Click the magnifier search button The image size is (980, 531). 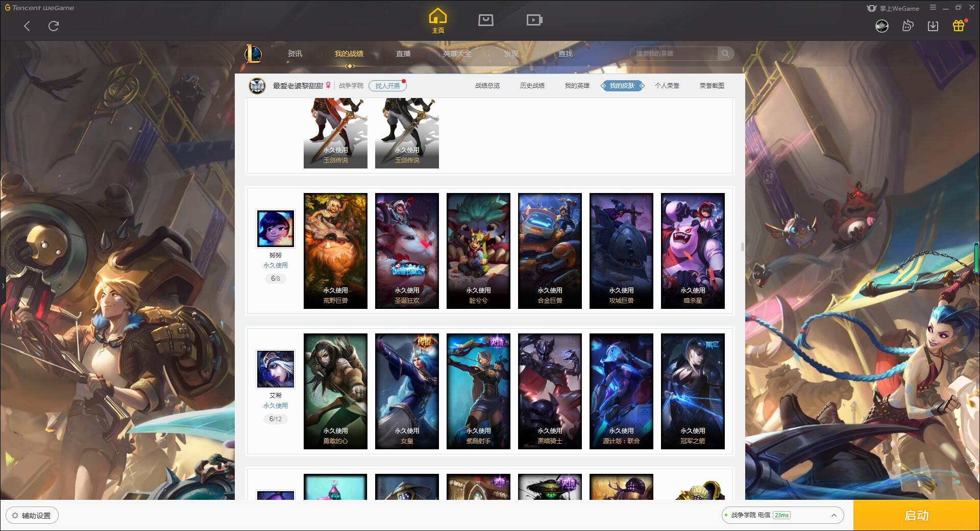pyautogui.click(x=725, y=54)
